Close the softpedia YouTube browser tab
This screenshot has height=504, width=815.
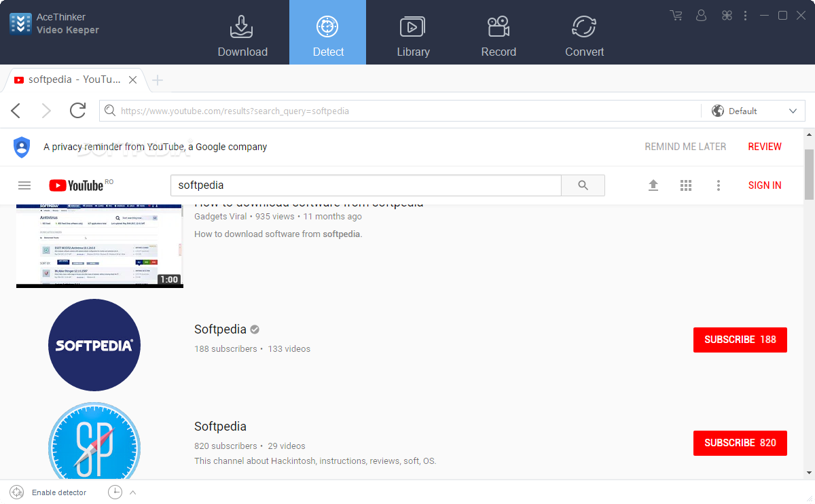(133, 79)
